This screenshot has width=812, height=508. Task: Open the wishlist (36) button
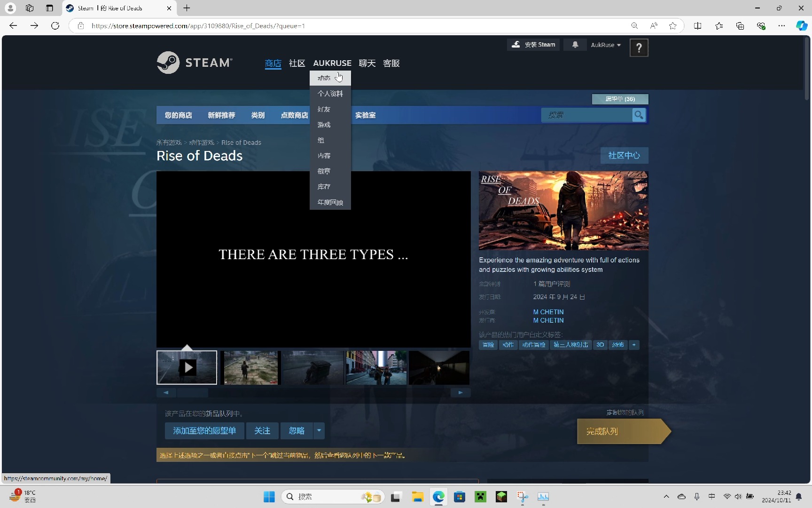click(x=620, y=99)
